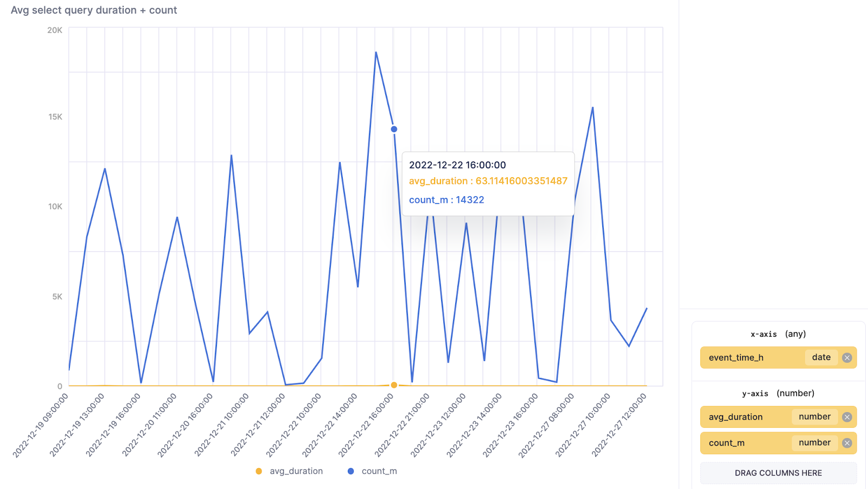Open the x-axis (any) section
The width and height of the screenshot is (868, 489).
pyautogui.click(x=778, y=334)
